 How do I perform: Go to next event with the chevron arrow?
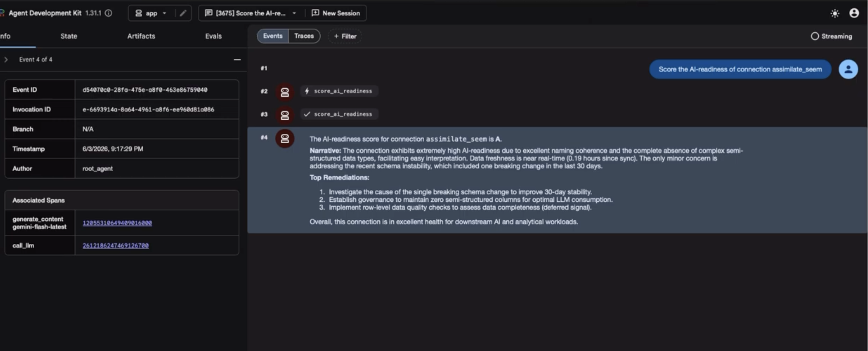6,60
